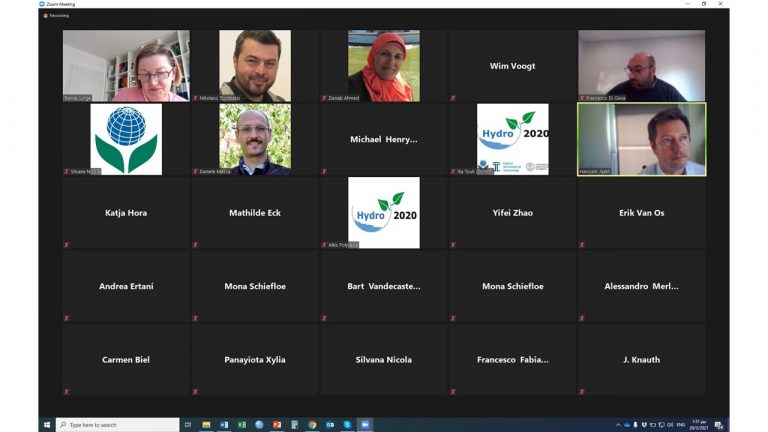Image resolution: width=768 pixels, height=432 pixels.
Task: Select Zeinab Ahmed's video tile
Action: (384, 66)
